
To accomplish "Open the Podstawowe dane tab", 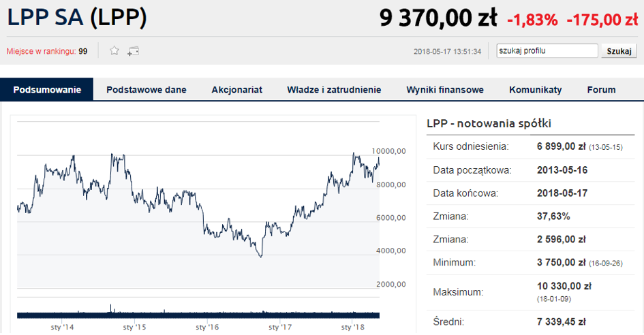I will click(147, 90).
